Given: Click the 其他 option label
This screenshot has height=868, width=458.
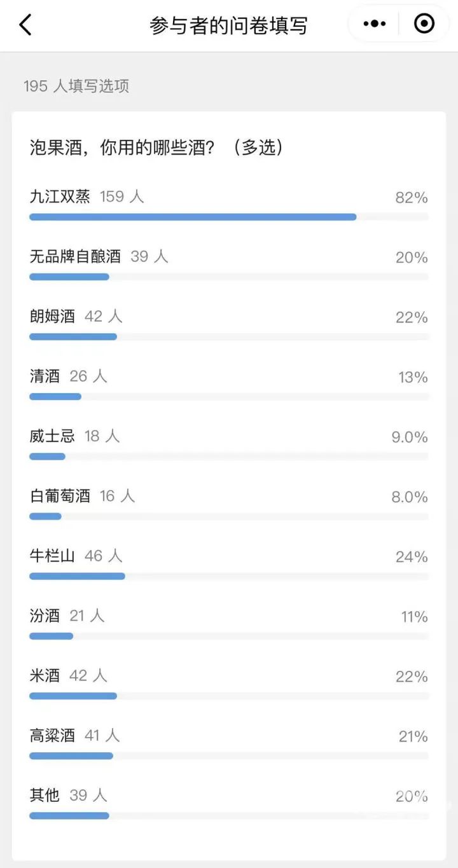Looking at the screenshot, I should click(45, 796).
